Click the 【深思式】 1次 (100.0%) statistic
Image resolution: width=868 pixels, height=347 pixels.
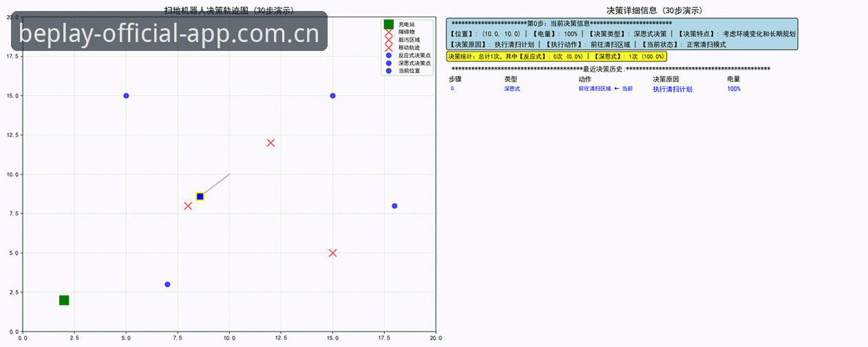(629, 56)
